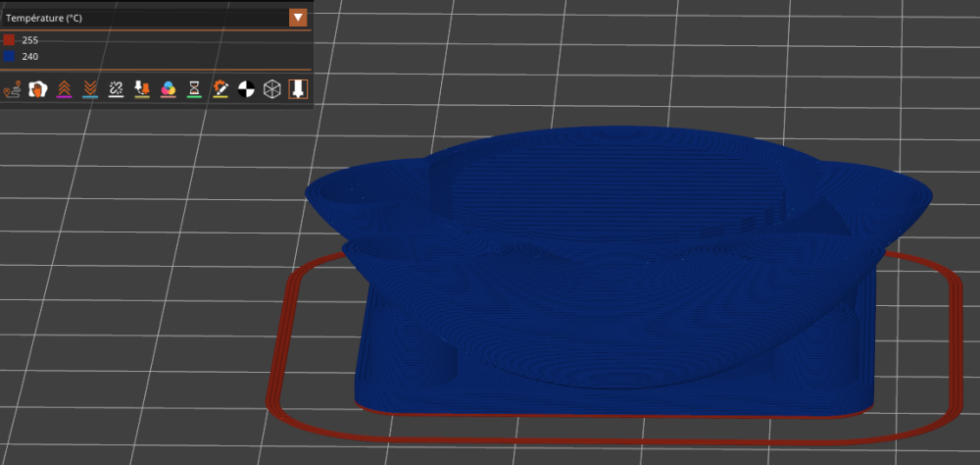Toggle shells wireframe cube icon
Image resolution: width=980 pixels, height=465 pixels.
(x=271, y=89)
